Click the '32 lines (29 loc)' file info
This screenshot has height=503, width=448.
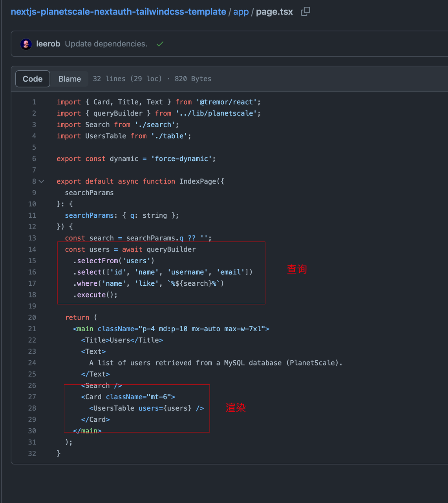[x=128, y=79]
